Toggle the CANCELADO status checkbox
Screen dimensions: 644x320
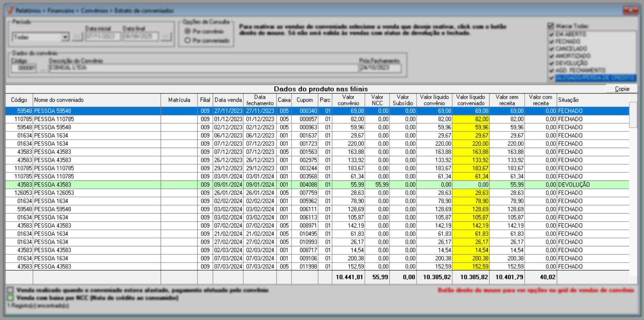[x=552, y=49]
